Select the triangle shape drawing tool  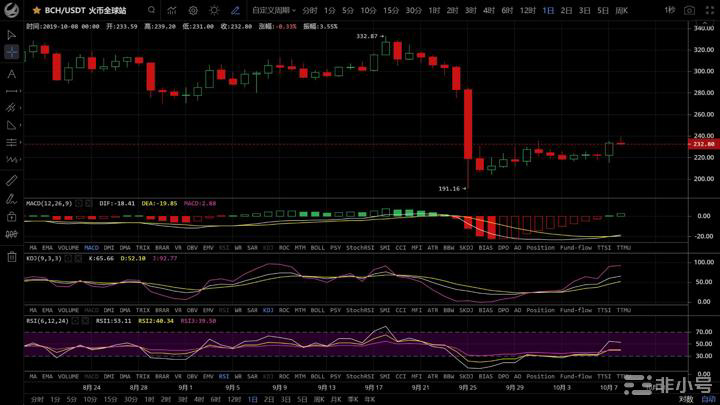[x=11, y=125]
